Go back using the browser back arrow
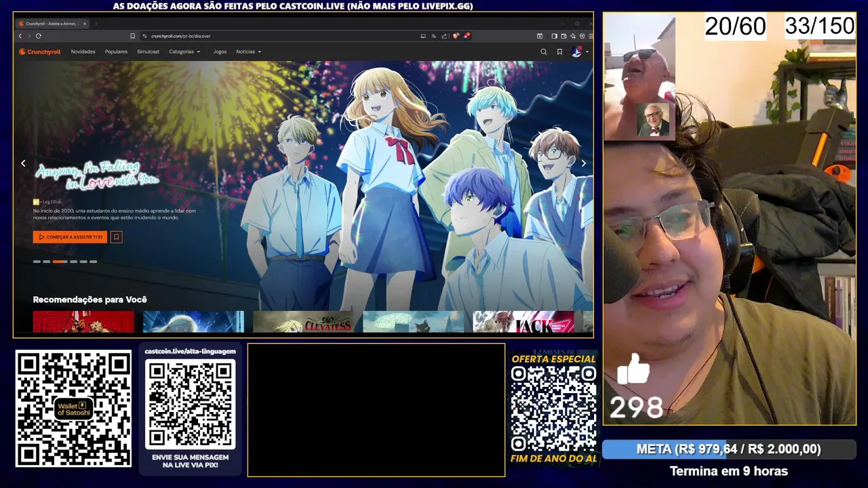 (20, 36)
